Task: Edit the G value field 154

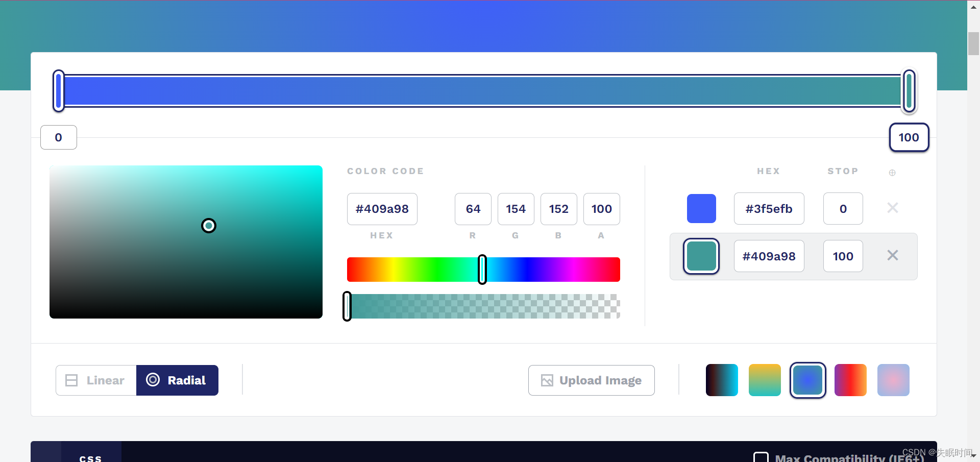Action: click(x=516, y=209)
